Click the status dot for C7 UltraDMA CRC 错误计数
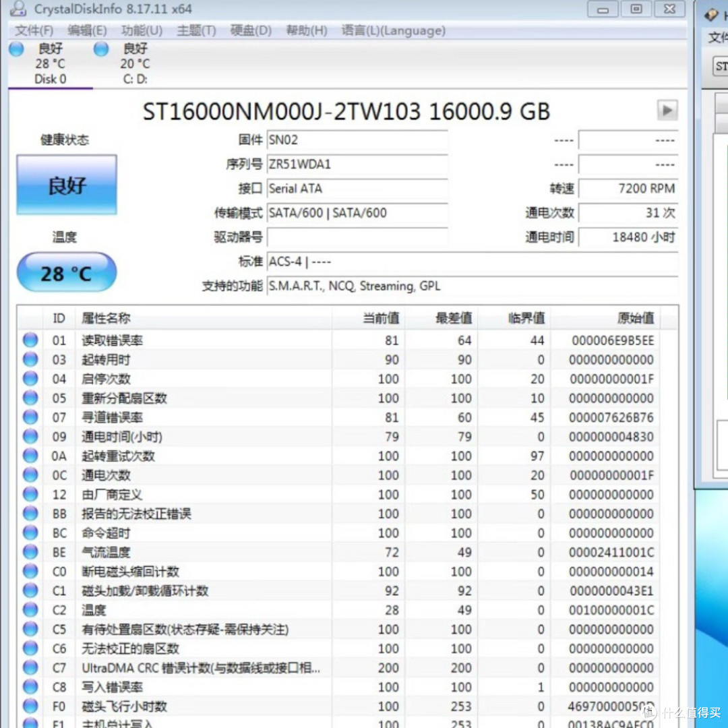 (x=30, y=667)
